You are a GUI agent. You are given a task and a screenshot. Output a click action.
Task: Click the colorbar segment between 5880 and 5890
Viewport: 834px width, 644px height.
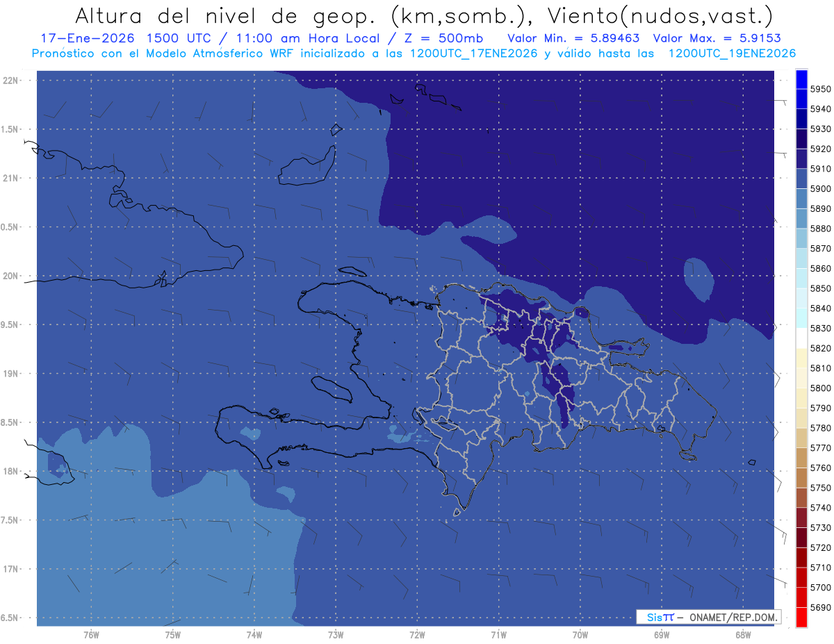tap(801, 219)
